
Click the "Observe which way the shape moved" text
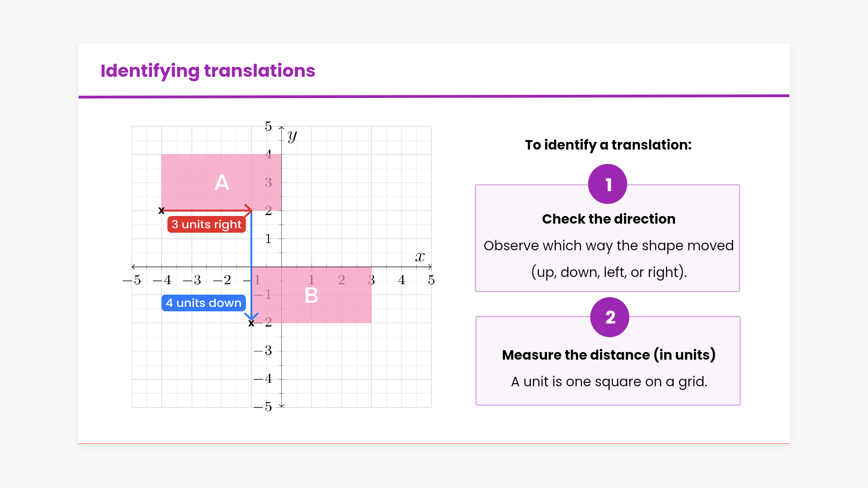pos(609,246)
